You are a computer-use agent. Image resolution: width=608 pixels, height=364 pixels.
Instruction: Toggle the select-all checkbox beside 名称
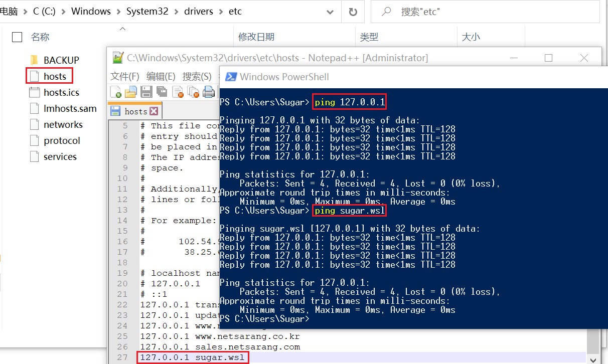(x=17, y=37)
